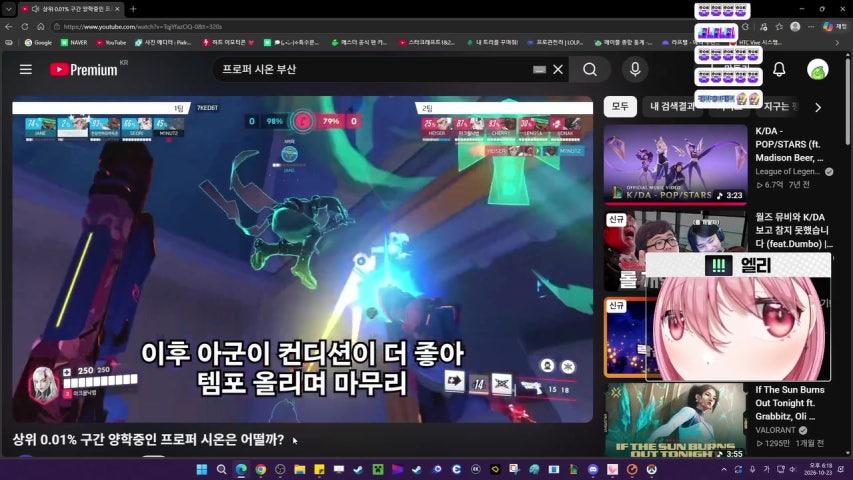Click the playing video to pause it
853x480 pixels.
coord(302,260)
